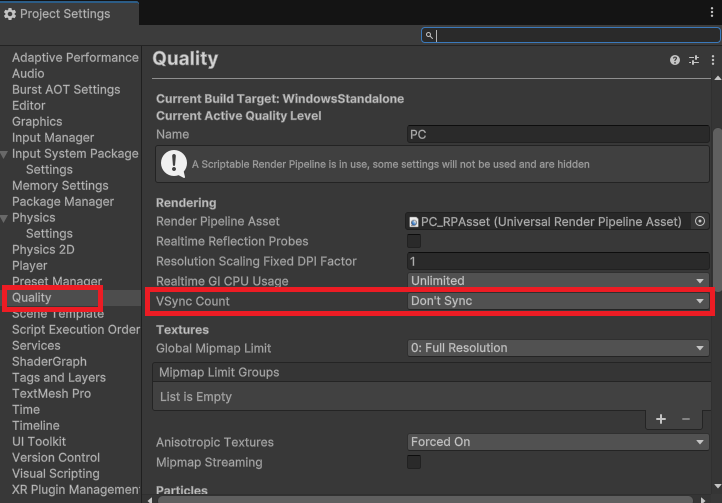The height and width of the screenshot is (503, 722).
Task: Click the PC_RPAsset asset icon
Action: click(414, 222)
